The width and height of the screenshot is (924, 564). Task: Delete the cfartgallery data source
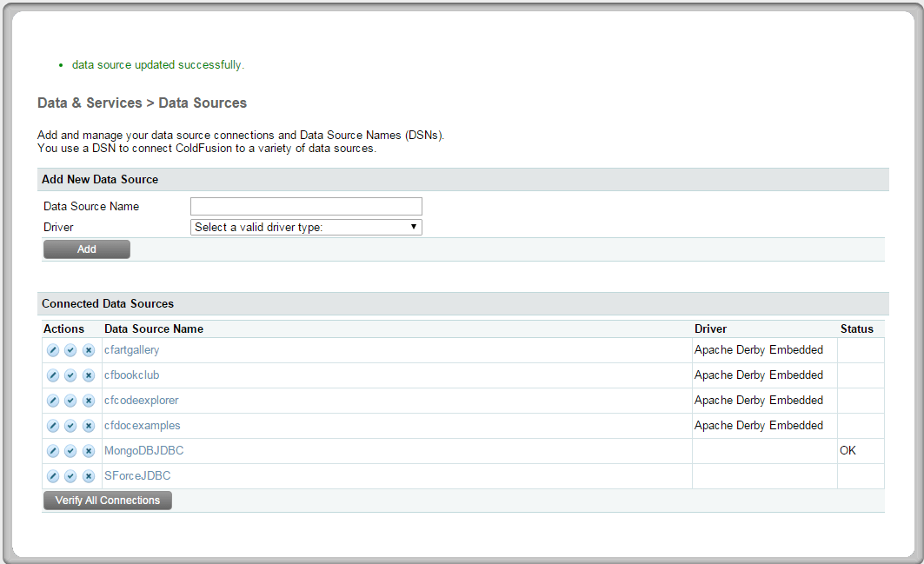89,350
